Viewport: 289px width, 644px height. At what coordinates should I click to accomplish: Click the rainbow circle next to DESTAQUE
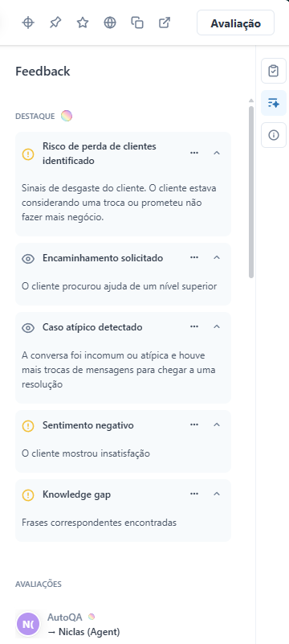tap(67, 117)
